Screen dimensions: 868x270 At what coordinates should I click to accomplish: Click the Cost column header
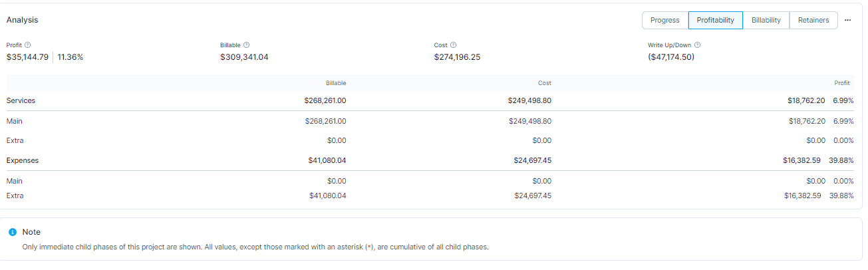tap(545, 83)
